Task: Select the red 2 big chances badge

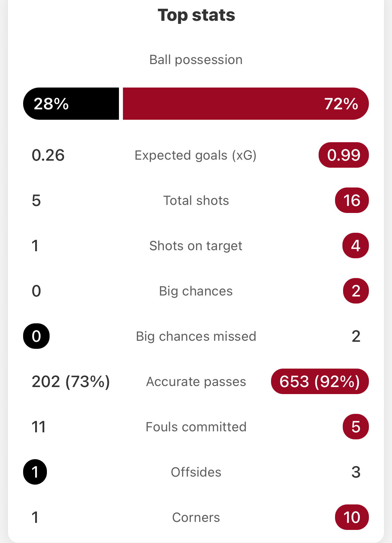Action: pyautogui.click(x=356, y=291)
